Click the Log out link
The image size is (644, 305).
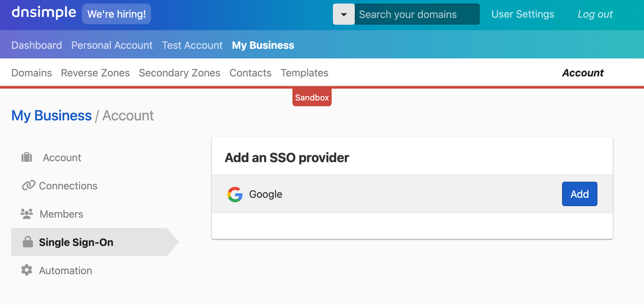(595, 14)
